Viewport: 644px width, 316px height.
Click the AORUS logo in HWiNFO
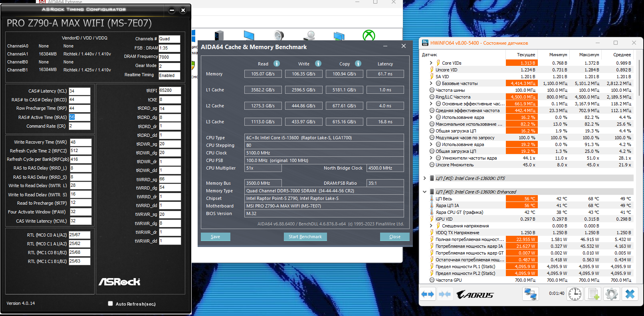coord(475,295)
